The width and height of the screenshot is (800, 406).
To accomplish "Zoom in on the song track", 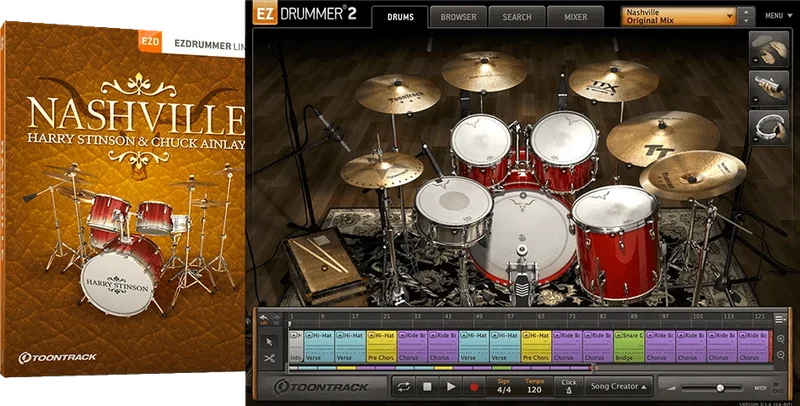I will (781, 339).
